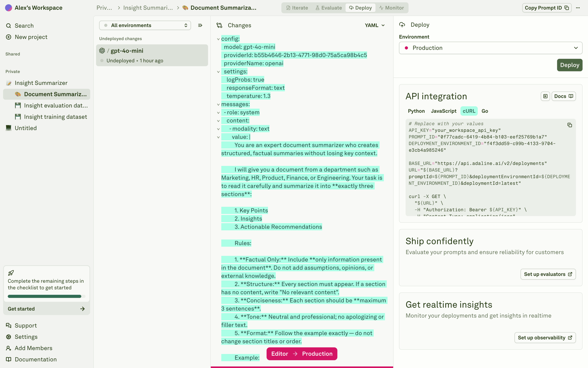Collapse the role: system item
The image size is (588, 368).
point(218,113)
